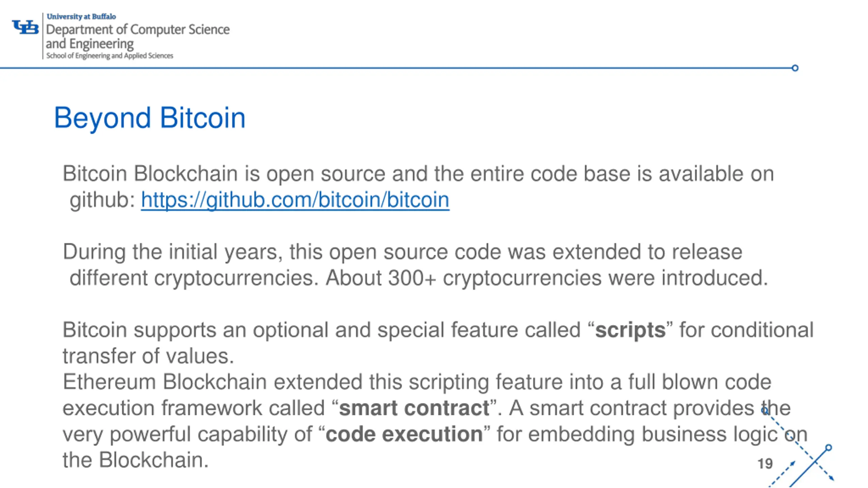Viewport: 868px width, 488px height.
Task: Click the University at Buffalo text
Action: point(81,16)
